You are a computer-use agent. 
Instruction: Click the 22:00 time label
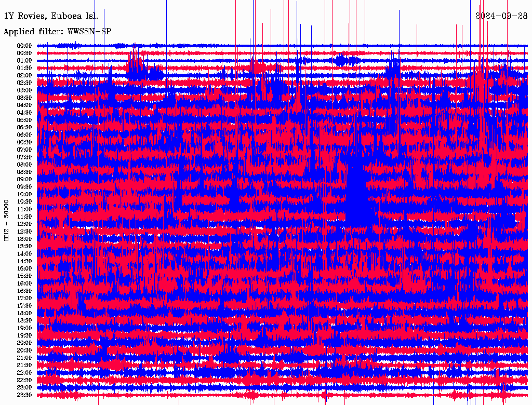pyautogui.click(x=24, y=372)
